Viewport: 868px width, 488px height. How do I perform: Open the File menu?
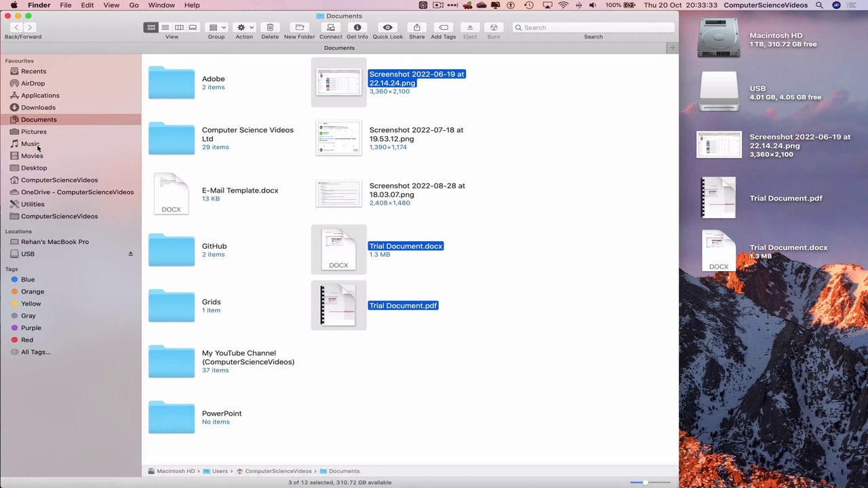coord(66,5)
